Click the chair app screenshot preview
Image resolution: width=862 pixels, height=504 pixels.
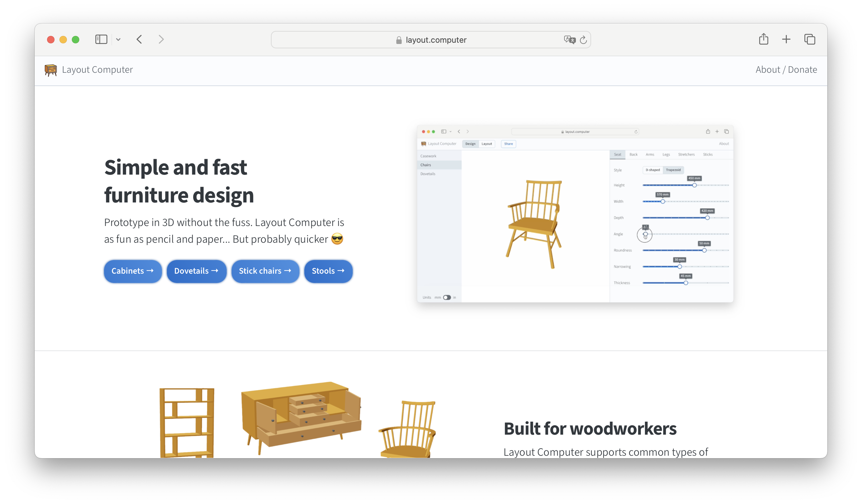click(x=575, y=214)
